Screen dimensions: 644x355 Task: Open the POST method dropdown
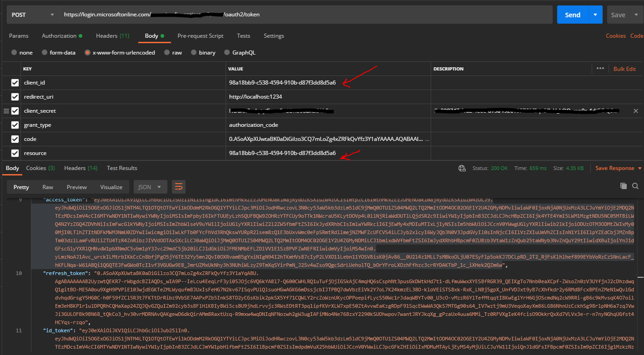pyautogui.click(x=33, y=15)
